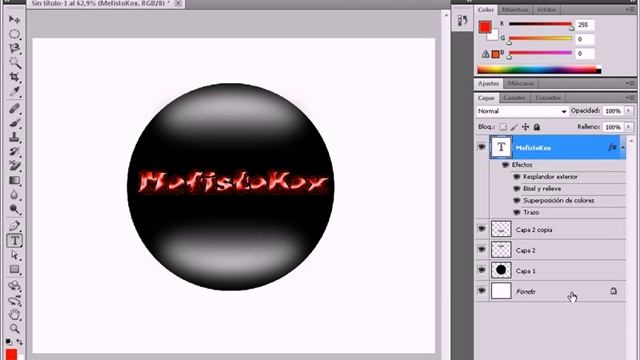Toggle lock all padlock icon
This screenshot has height=360, width=640.
point(537,127)
